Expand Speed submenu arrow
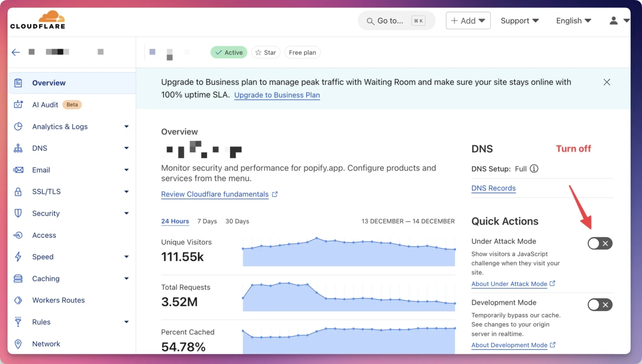Screen dimensions: 642x364 (x=126, y=257)
